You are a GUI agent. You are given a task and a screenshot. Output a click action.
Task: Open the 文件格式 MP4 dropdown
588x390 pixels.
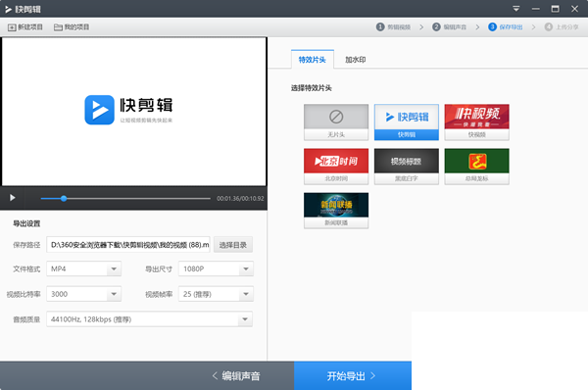click(x=83, y=268)
